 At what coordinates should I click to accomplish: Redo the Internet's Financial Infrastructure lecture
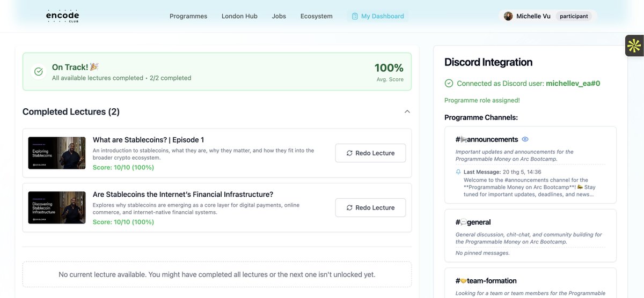pyautogui.click(x=370, y=207)
